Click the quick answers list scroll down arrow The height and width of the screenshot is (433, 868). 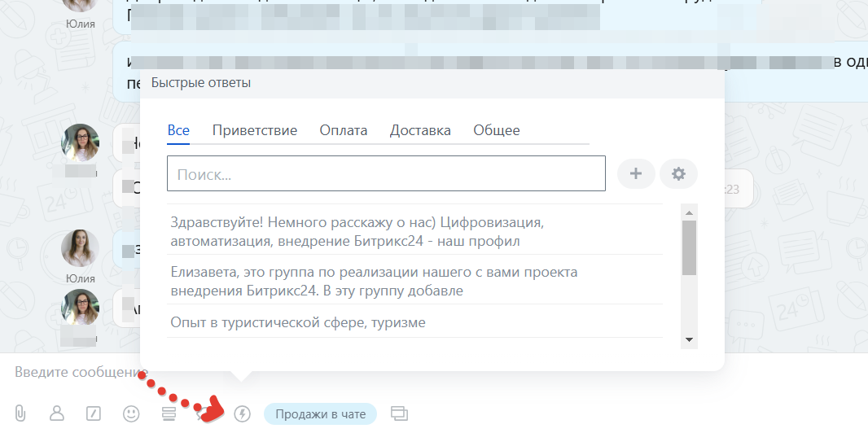coord(689,339)
